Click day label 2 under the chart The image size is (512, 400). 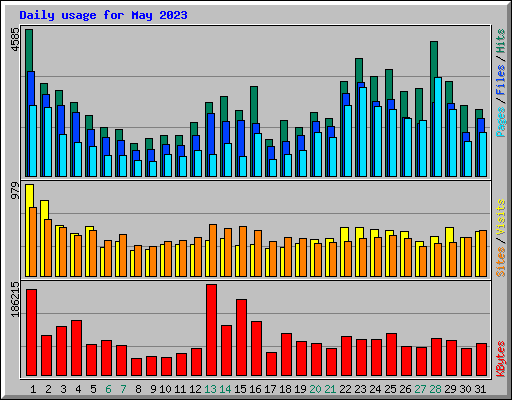click(48, 389)
